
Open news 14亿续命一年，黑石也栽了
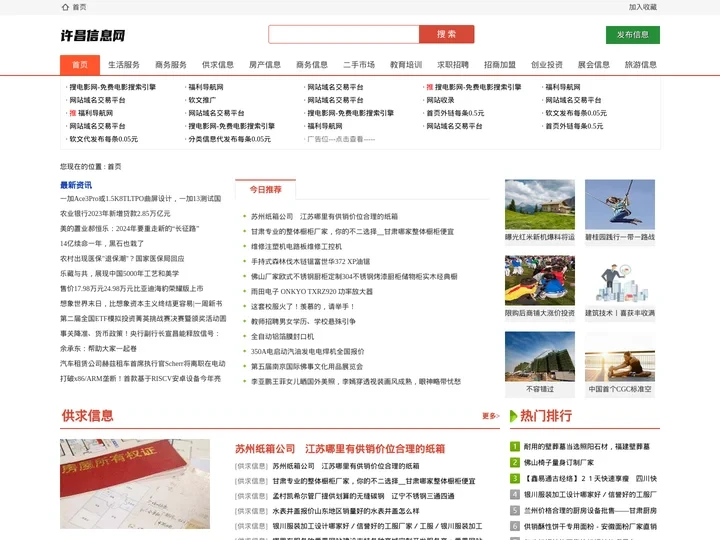[x=102, y=243]
